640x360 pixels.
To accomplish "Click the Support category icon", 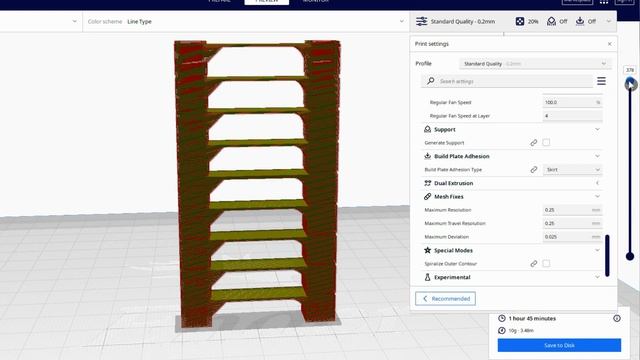I will click(427, 129).
